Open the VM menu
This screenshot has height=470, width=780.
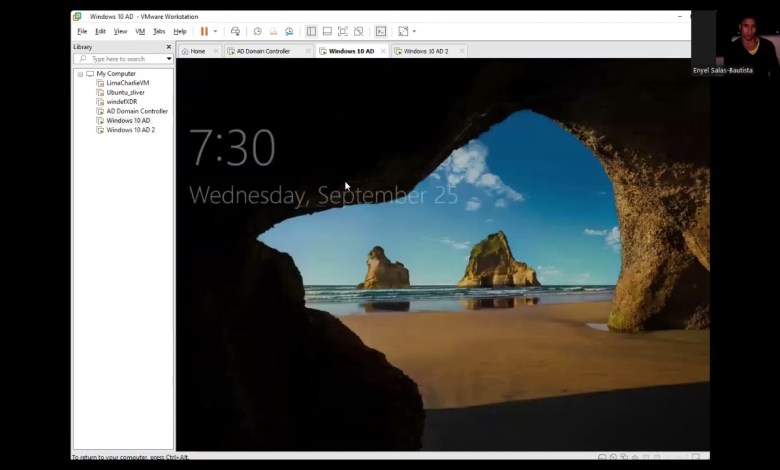pyautogui.click(x=140, y=31)
